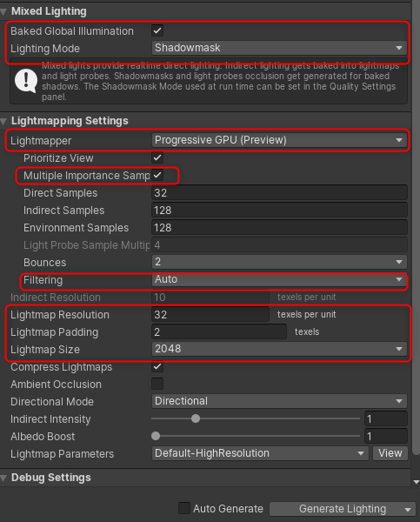Open the Lighting Mode Shadowmask dropdown
Screen dimensions: 420x522
(279, 48)
